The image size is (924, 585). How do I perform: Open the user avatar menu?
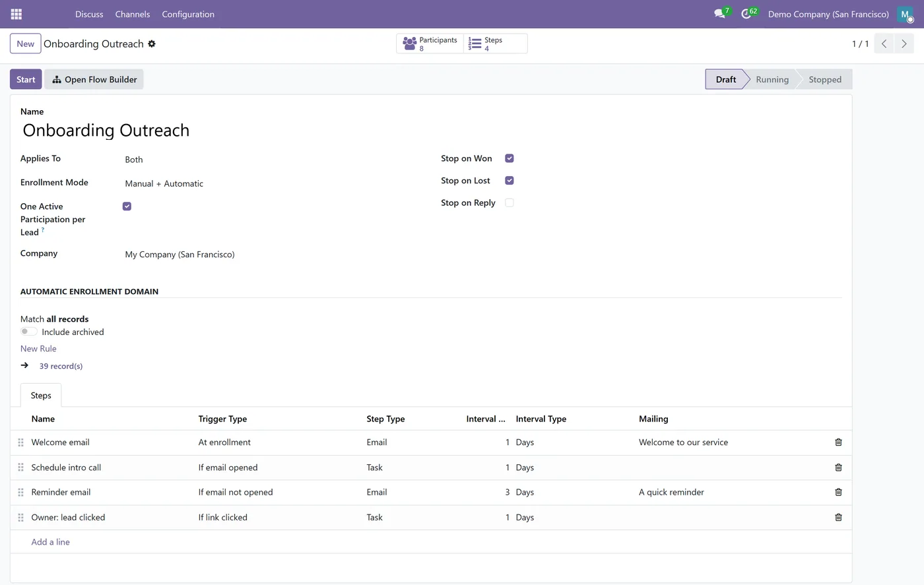[x=905, y=14]
